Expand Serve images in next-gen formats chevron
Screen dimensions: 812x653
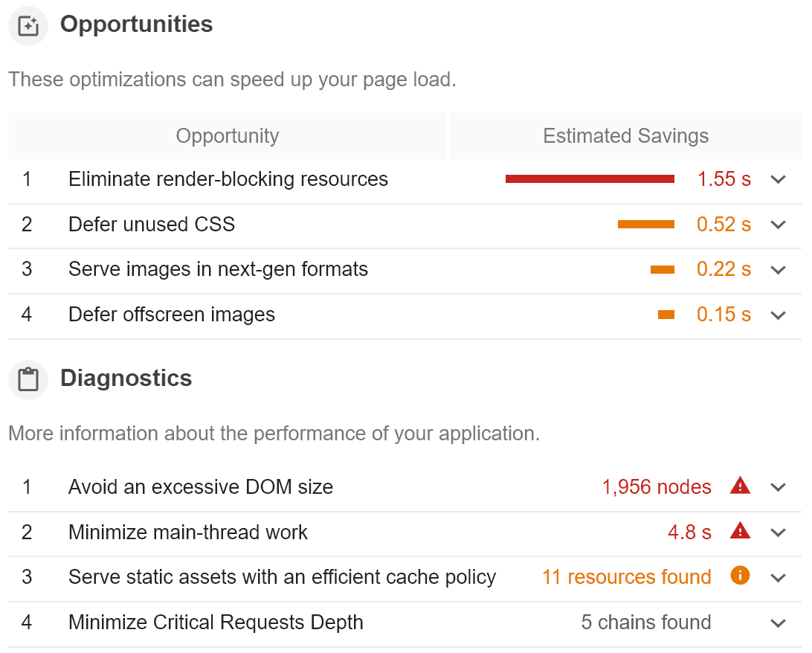coord(779,269)
